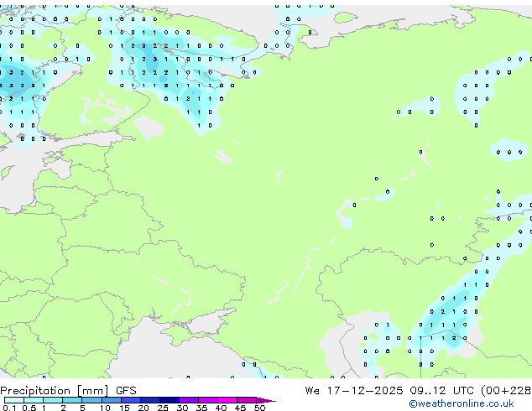532x411 pixels.
Task: Pick the 40–45 mm magenta legend swatch
Action: (x=227, y=400)
